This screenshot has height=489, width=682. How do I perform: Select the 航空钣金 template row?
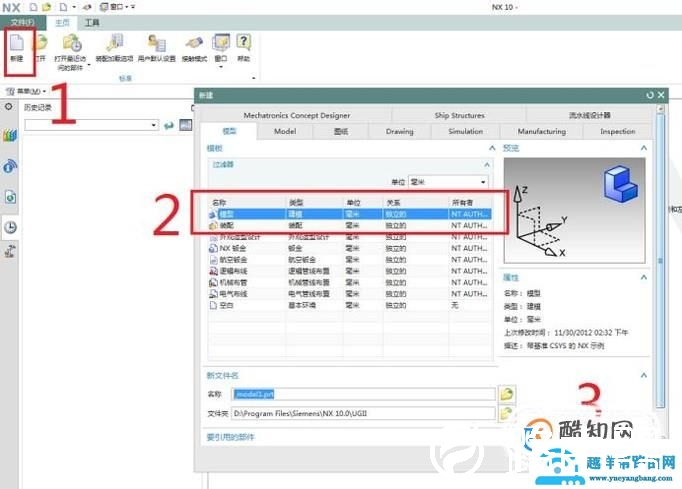click(350, 260)
